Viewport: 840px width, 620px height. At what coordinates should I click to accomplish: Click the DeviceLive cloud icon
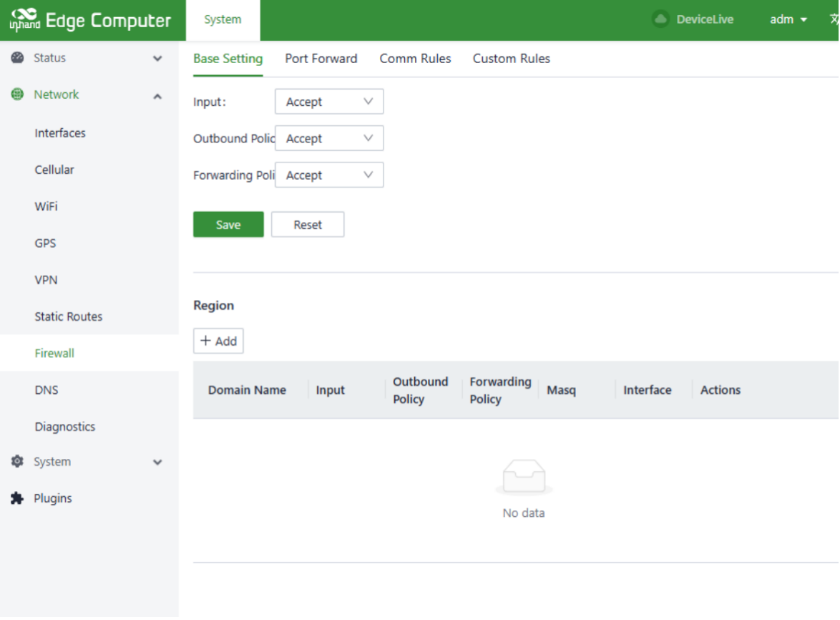pos(660,19)
